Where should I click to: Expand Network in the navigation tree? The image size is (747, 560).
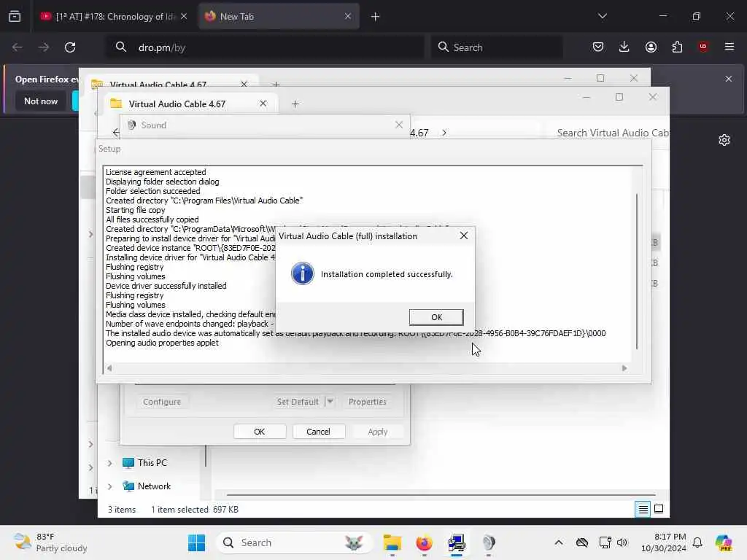click(109, 486)
